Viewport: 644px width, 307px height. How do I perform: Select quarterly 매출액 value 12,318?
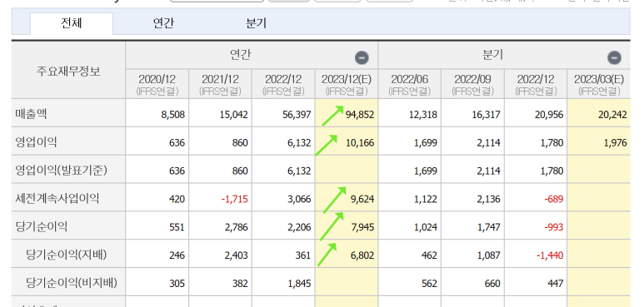click(423, 115)
